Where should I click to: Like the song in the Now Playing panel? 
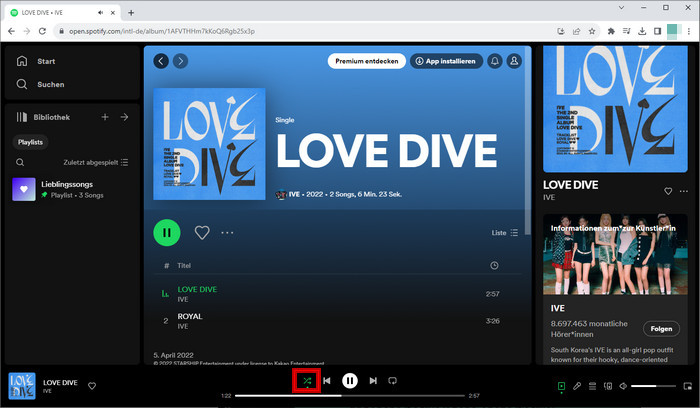click(x=668, y=191)
